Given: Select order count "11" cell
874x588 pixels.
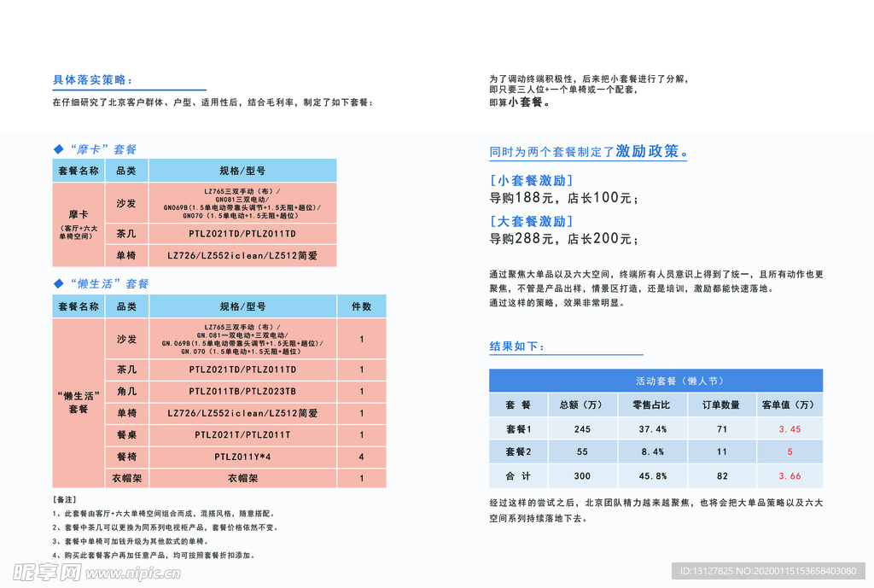Looking at the screenshot, I should (722, 452).
